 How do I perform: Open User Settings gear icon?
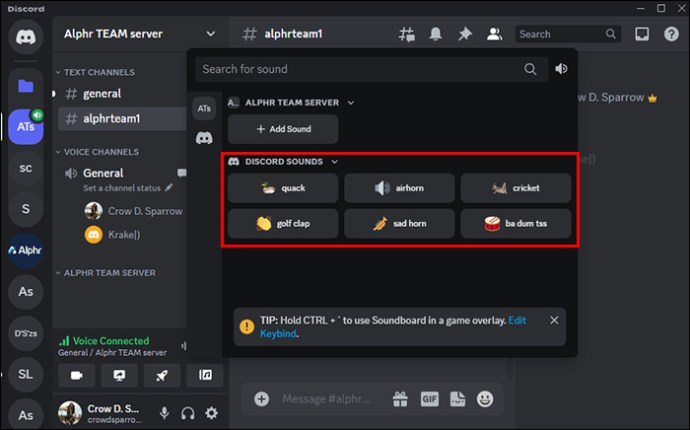[x=212, y=413]
